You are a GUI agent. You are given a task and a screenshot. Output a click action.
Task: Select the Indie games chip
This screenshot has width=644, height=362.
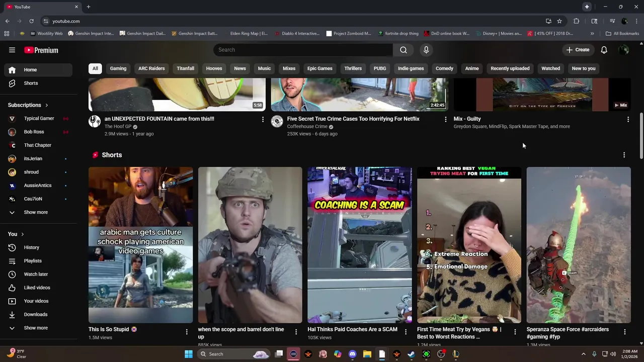tap(411, 68)
